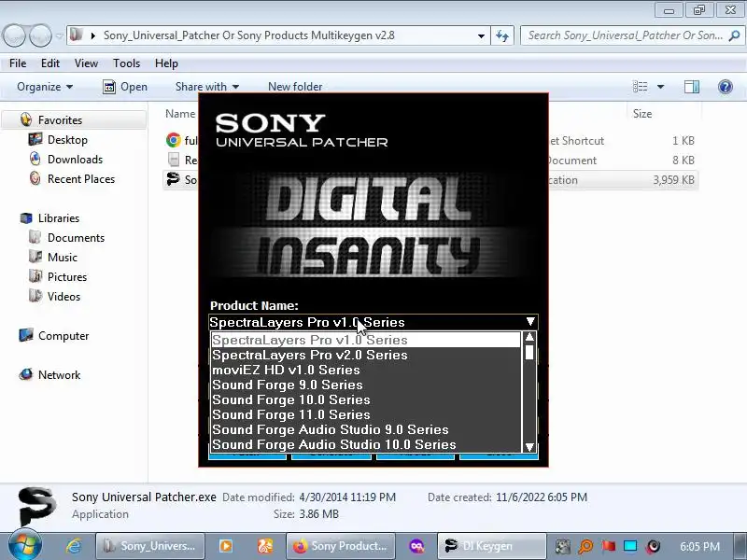Open Explorer help question mark icon
Screen dimensions: 747x560
tap(726, 87)
